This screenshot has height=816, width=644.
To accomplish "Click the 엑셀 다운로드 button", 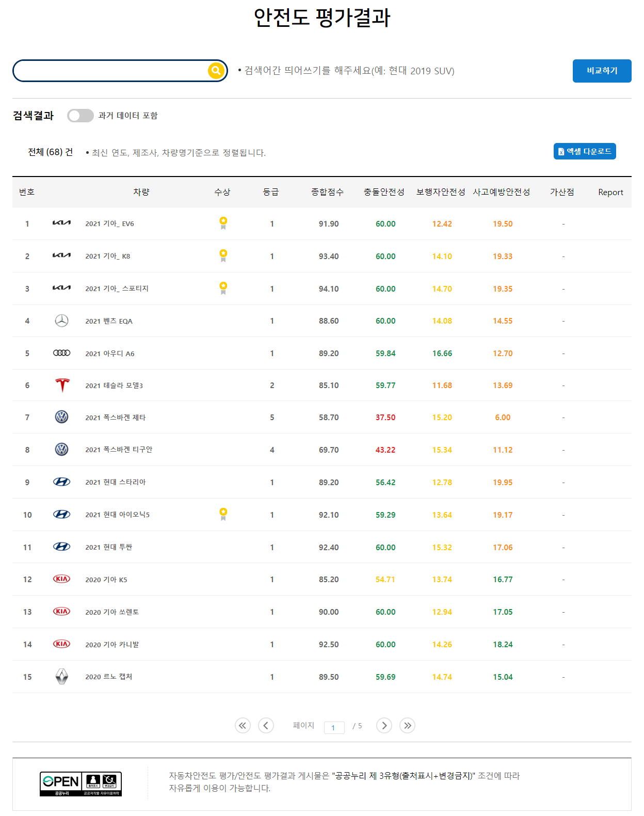I will [x=585, y=151].
